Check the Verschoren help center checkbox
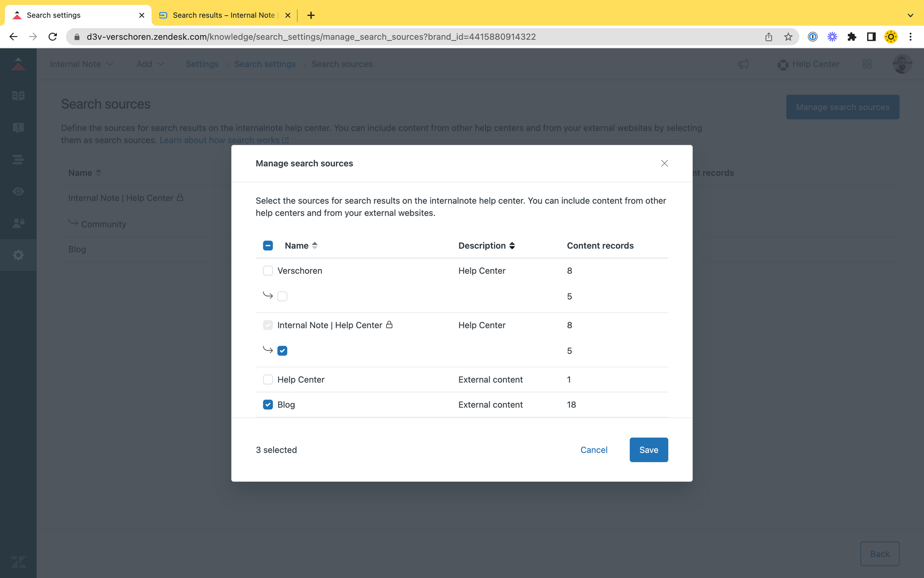924x578 pixels. click(x=268, y=271)
